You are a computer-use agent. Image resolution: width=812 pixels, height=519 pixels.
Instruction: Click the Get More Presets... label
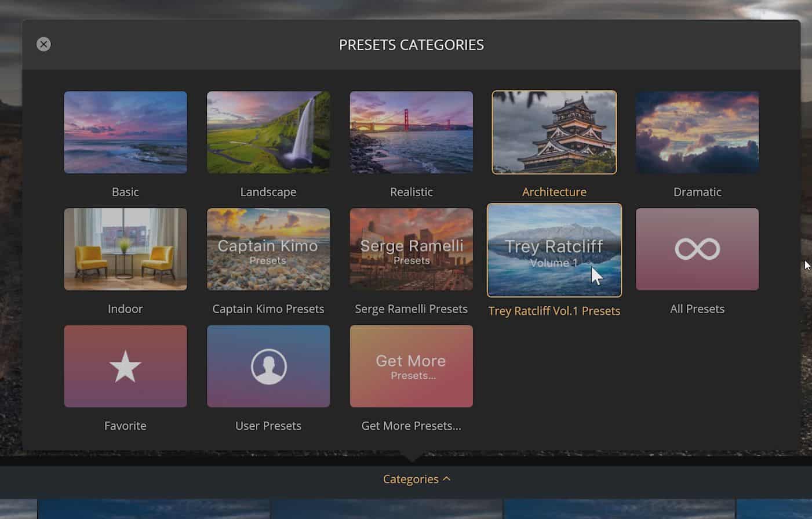click(x=411, y=426)
